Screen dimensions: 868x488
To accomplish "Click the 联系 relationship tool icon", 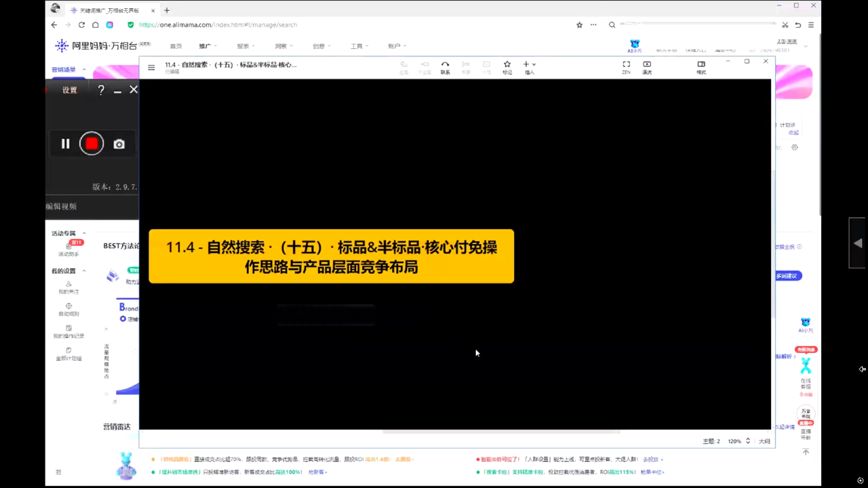I will 445,67.
